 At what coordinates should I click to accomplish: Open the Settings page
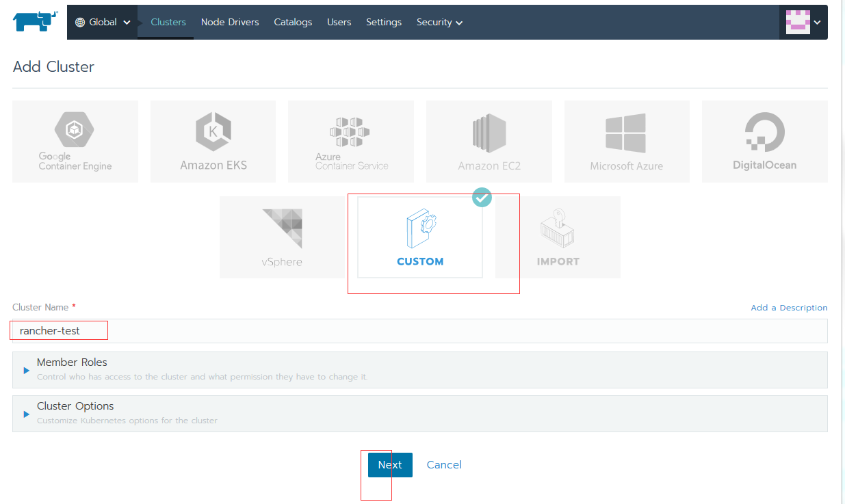coord(384,22)
